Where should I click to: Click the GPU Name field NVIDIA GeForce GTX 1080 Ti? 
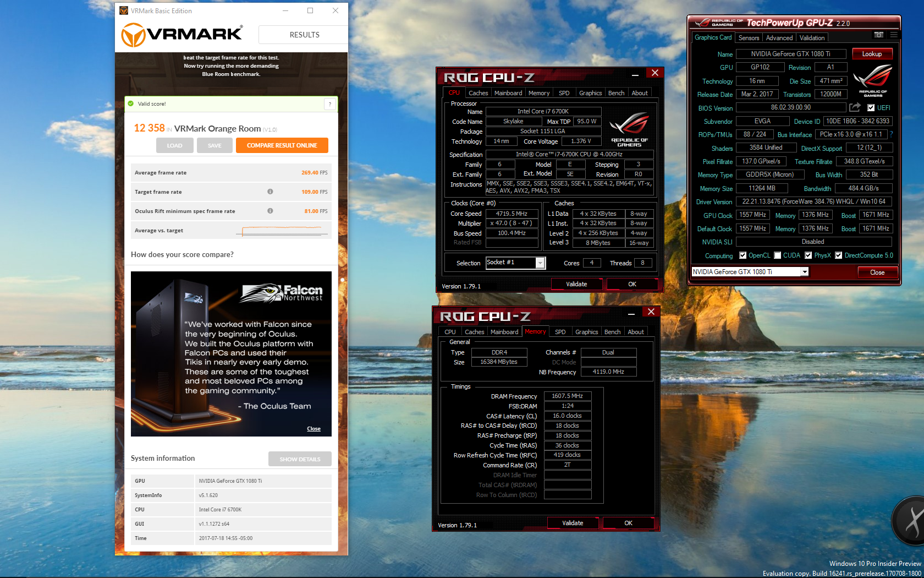pyautogui.click(x=791, y=54)
